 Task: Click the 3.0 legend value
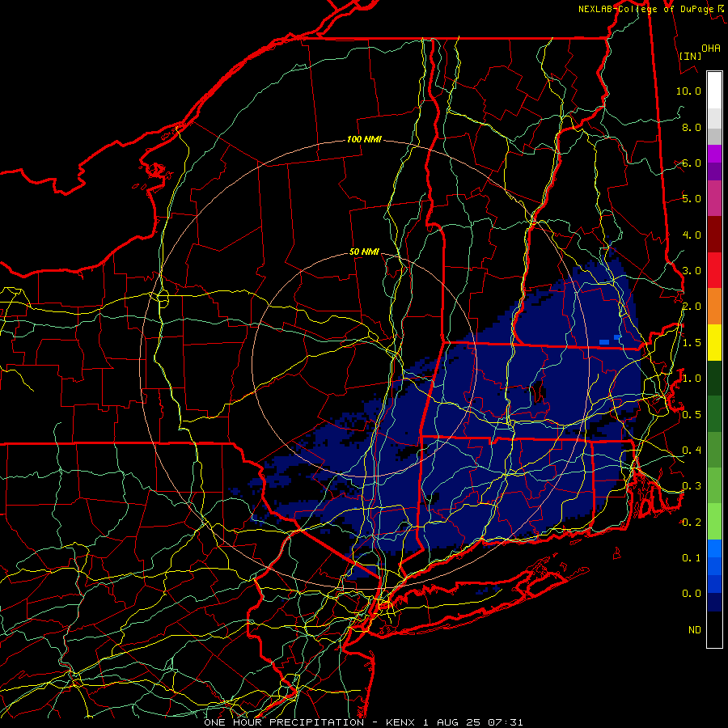pos(692,271)
